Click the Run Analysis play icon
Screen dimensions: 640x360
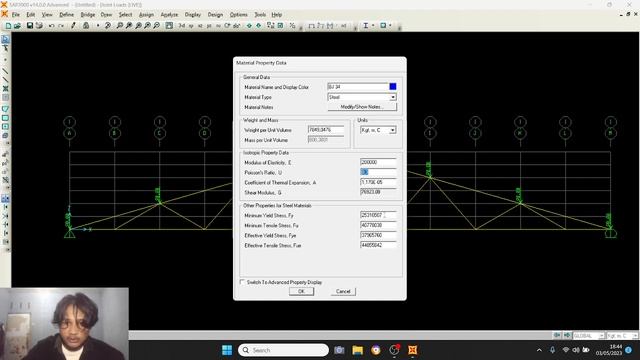(x=98, y=26)
